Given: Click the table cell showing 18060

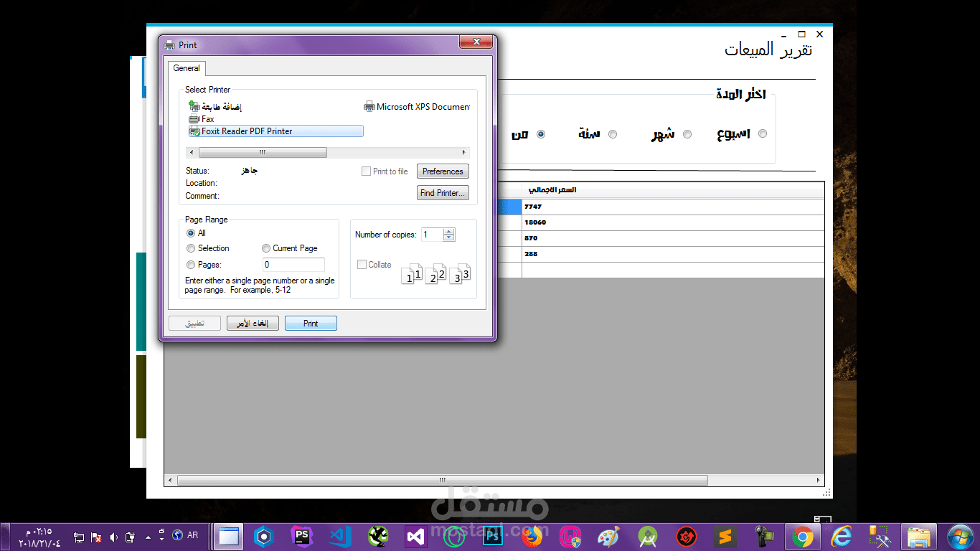Looking at the screenshot, I should (x=673, y=222).
